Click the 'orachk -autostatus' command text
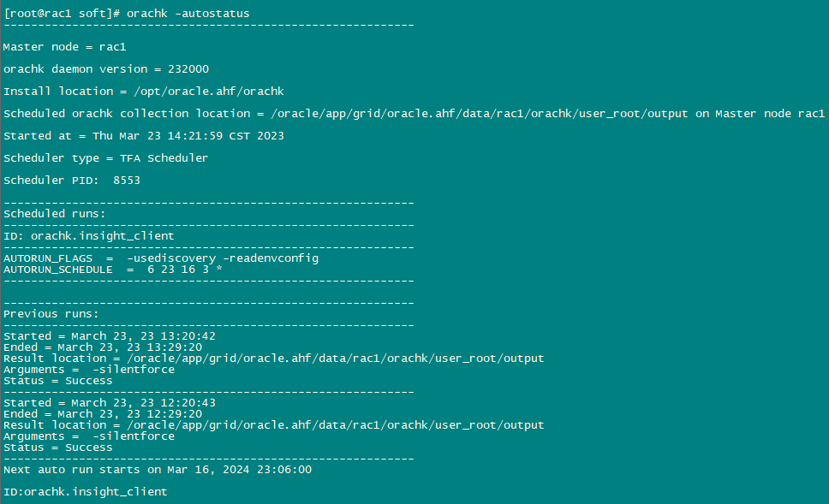 point(188,13)
